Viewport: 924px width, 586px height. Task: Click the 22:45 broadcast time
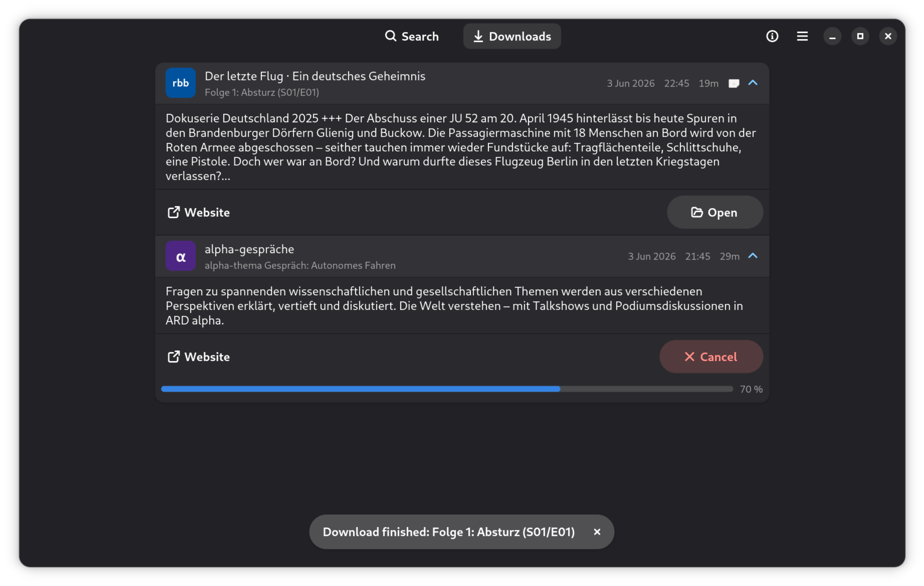[x=677, y=83]
